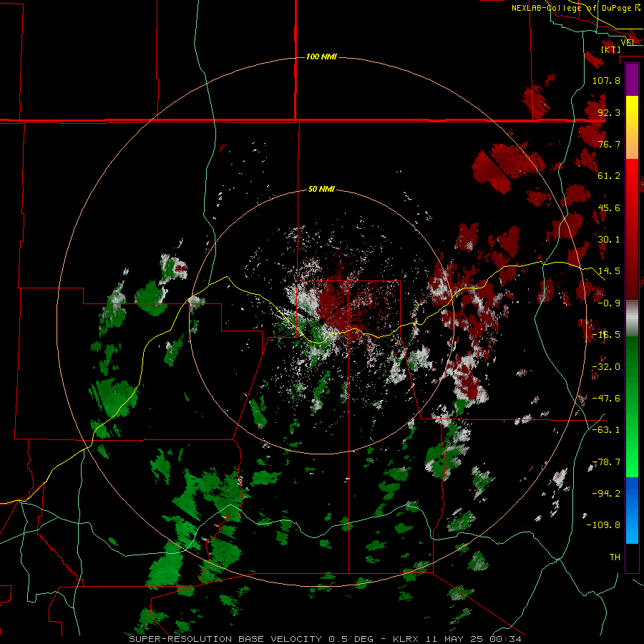Click the -47.6 value on velocity scale
Viewport: 644px width, 644px height.
[606, 399]
